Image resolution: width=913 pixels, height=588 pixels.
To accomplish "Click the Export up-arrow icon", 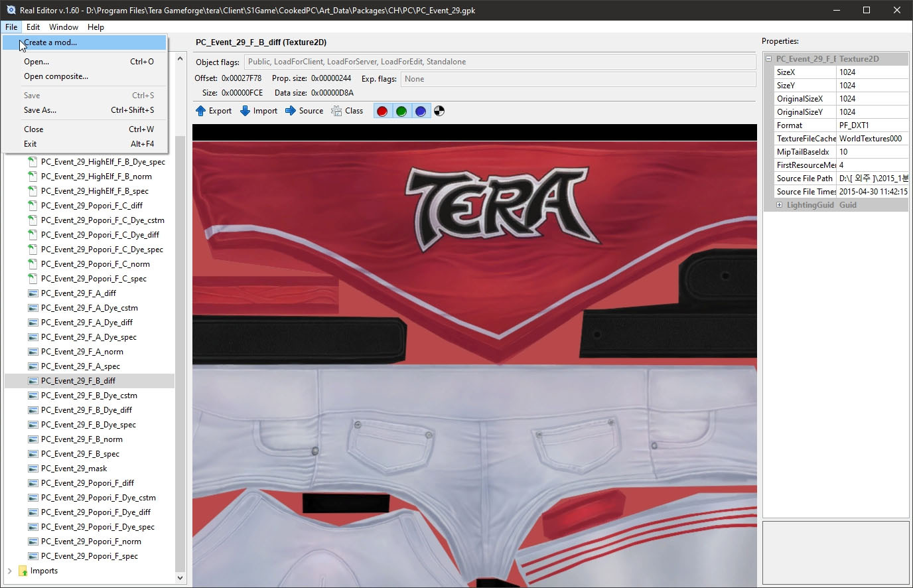I will tap(200, 111).
